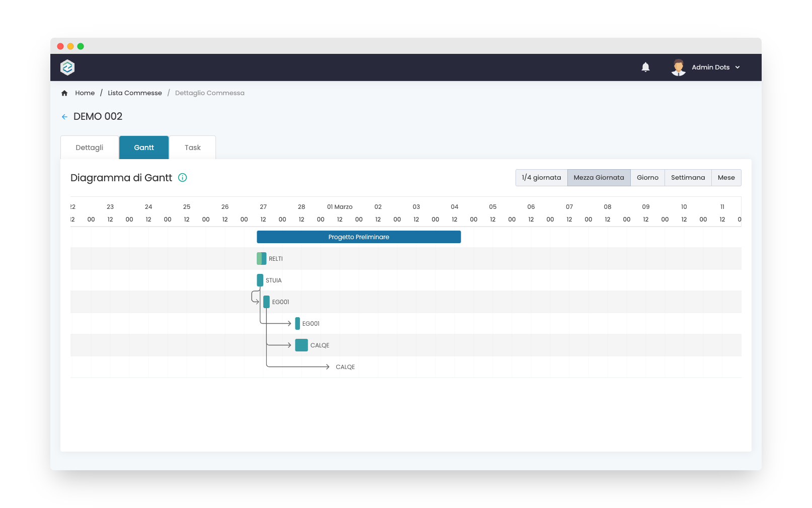Select the Settimana time scale
The width and height of the screenshot is (812, 508).
(x=688, y=177)
